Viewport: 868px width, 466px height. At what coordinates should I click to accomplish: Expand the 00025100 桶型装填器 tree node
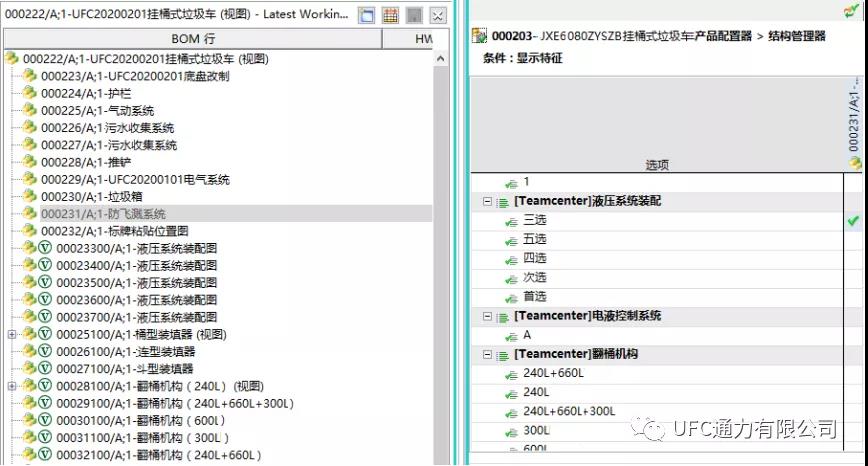(12, 334)
